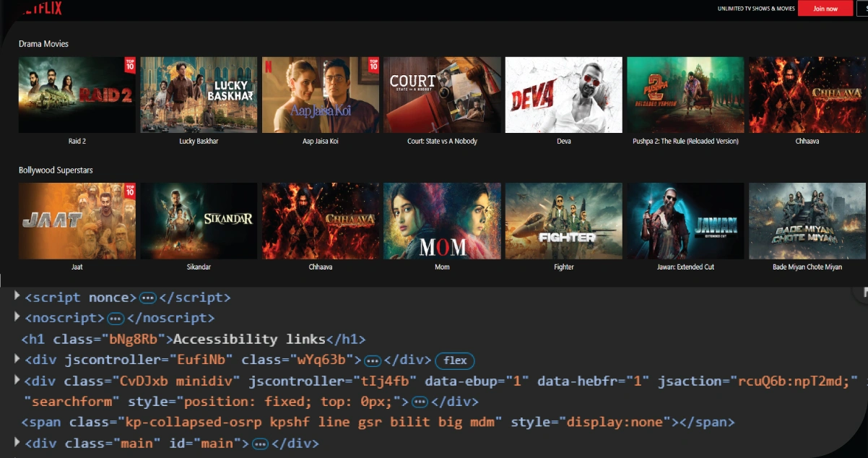Viewport: 868px width, 458px height.
Task: Click the TOP 10 badge on Raid 2
Action: click(128, 64)
